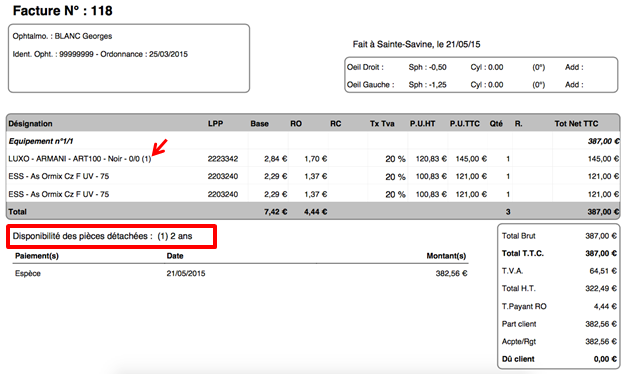The image size is (626, 375).
Task: Click the 'Oeil Gauche :' label
Action: coord(370,85)
